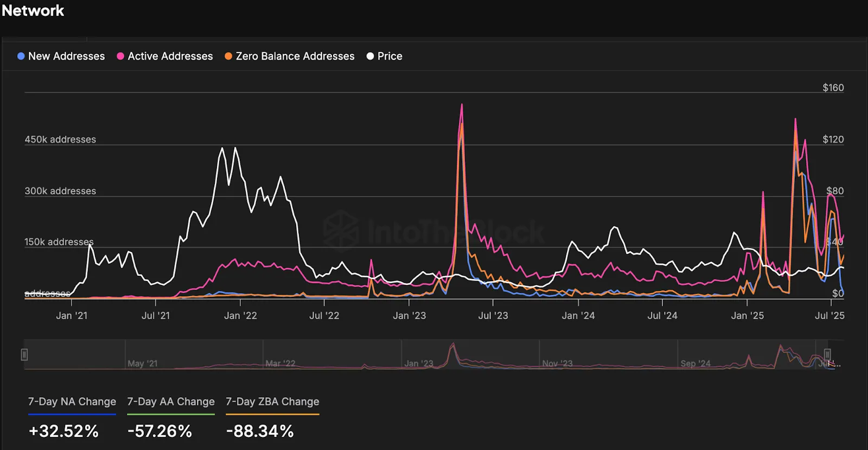Hide the Active Addresses series via label
868x450 pixels.
[x=170, y=56]
